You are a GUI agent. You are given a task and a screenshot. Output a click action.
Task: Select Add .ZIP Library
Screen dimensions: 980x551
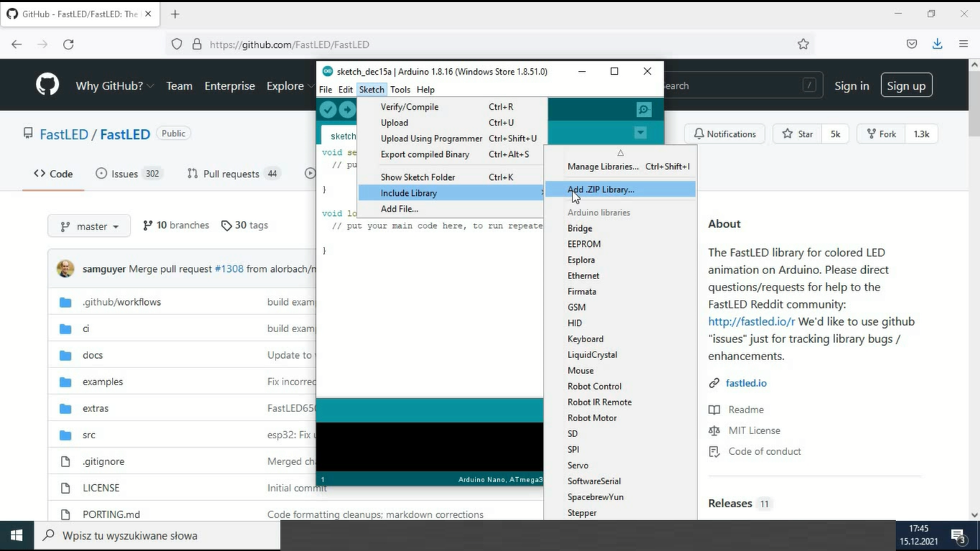pos(620,189)
